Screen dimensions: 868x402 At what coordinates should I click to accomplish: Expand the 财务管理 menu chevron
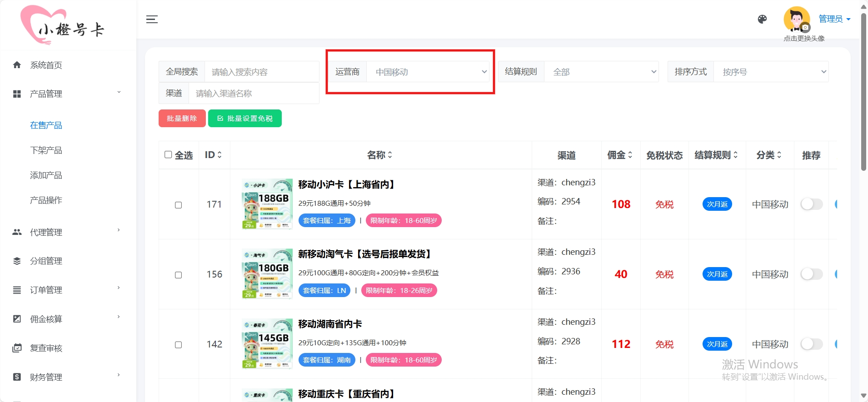[119, 375]
